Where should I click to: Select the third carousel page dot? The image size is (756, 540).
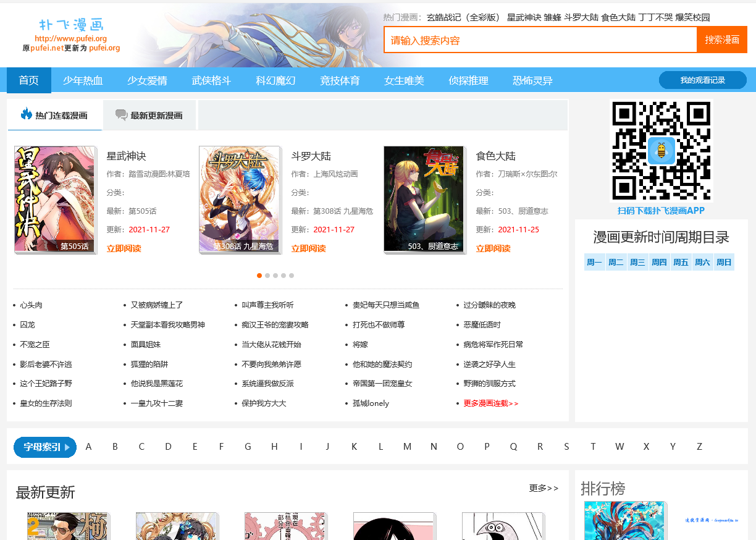pyautogui.click(x=275, y=276)
